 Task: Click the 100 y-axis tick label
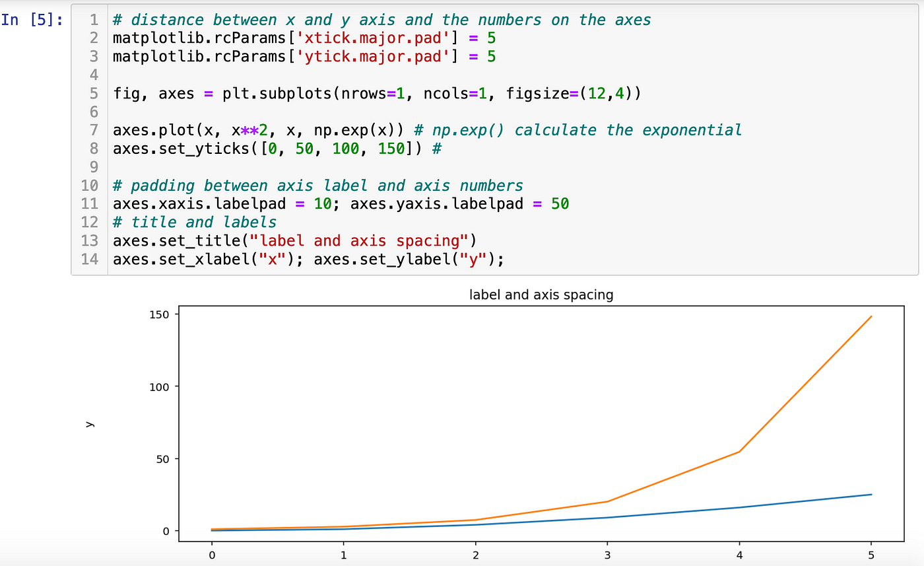pyautogui.click(x=160, y=386)
